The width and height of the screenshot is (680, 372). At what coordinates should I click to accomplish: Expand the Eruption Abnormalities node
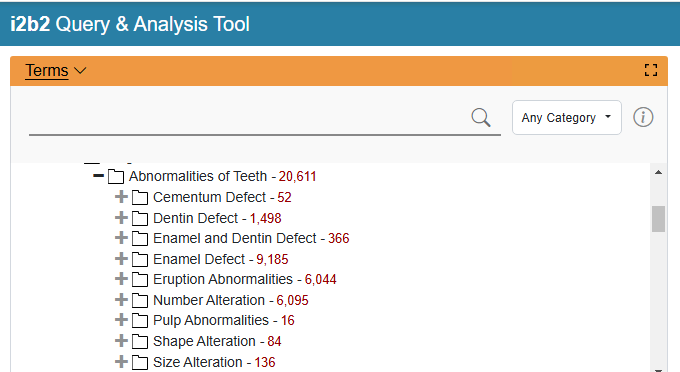[121, 279]
